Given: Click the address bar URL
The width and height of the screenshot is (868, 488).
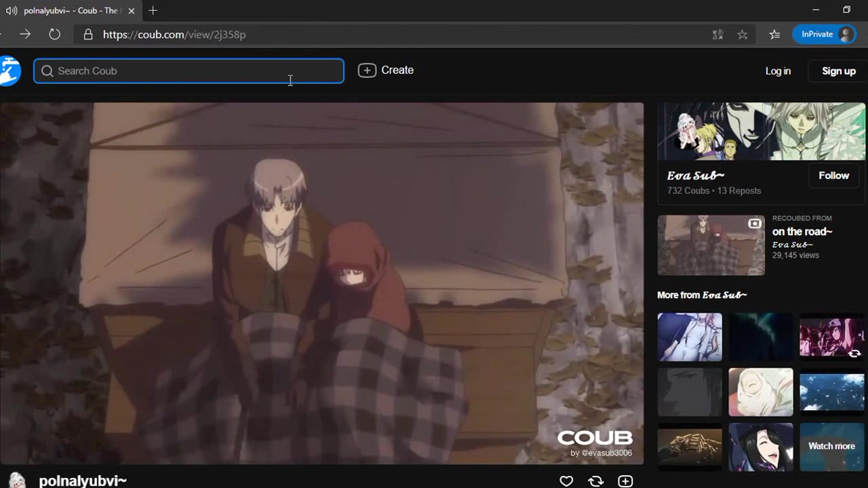Looking at the screenshot, I should [174, 35].
